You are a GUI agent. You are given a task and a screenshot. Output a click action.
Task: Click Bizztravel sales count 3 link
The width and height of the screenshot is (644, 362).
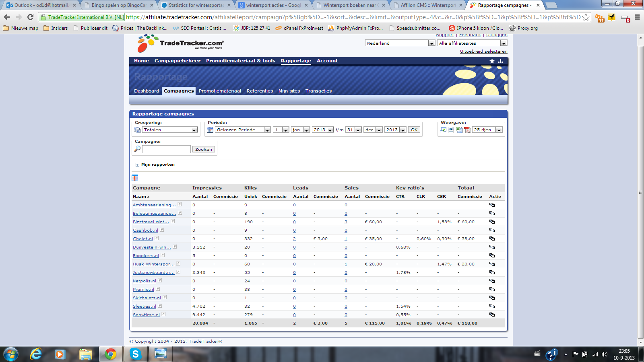[x=346, y=222]
